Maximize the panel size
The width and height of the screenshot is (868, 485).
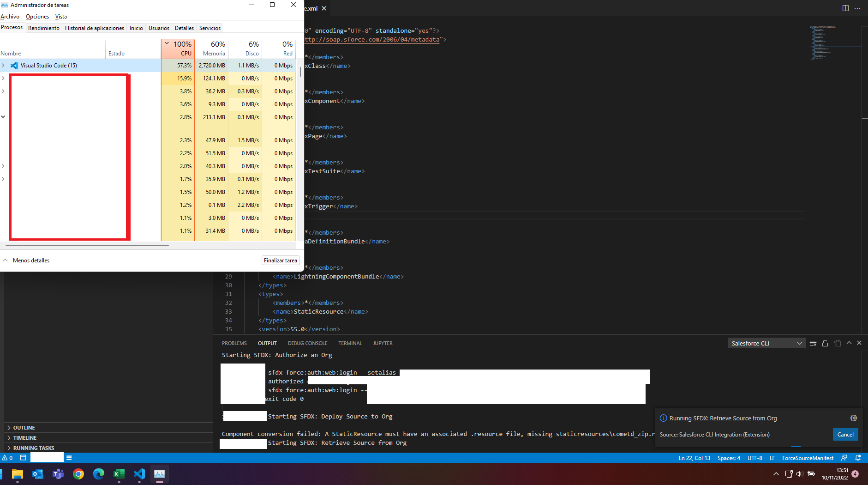click(849, 343)
